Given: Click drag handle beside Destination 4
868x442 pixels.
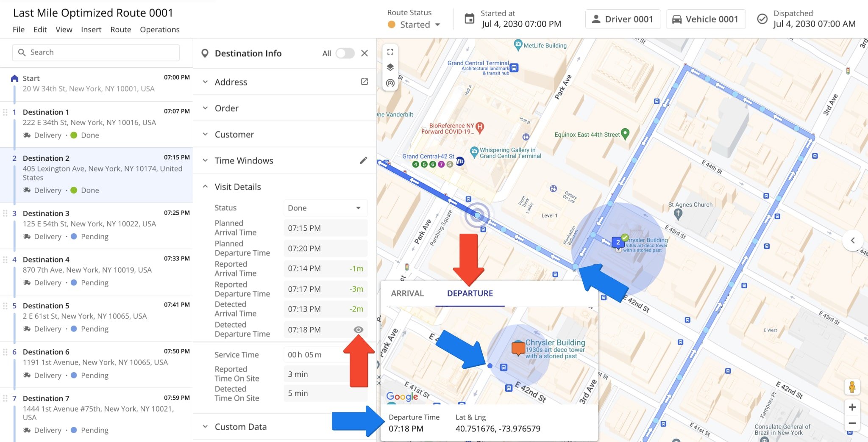Looking at the screenshot, I should [x=5, y=260].
